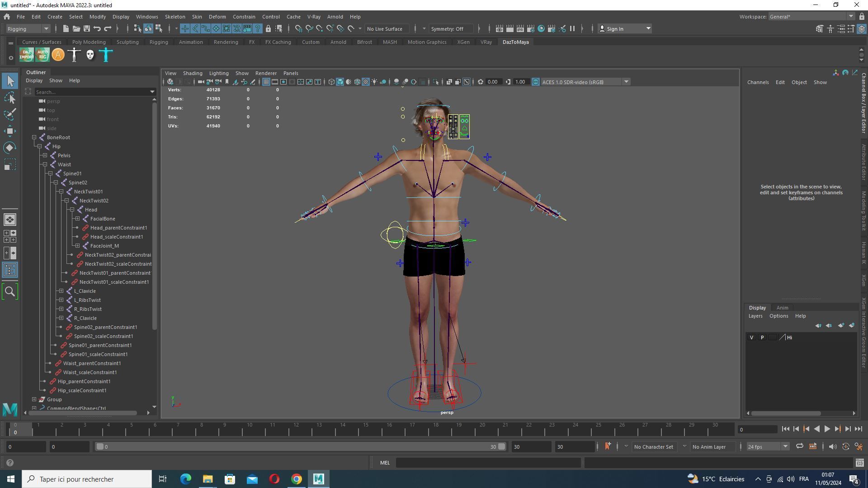Image resolution: width=868 pixels, height=488 pixels.
Task: Toggle loop playback icon
Action: 799,446
